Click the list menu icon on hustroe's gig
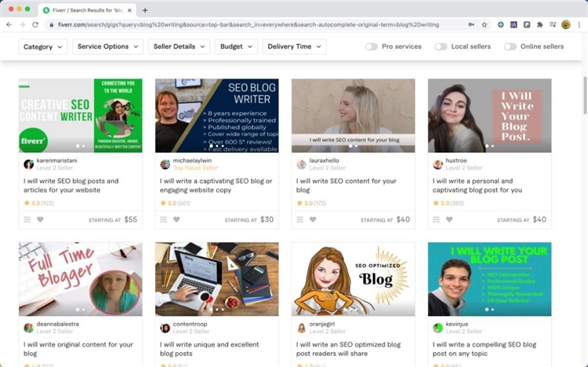This screenshot has width=588, height=367. click(x=437, y=220)
